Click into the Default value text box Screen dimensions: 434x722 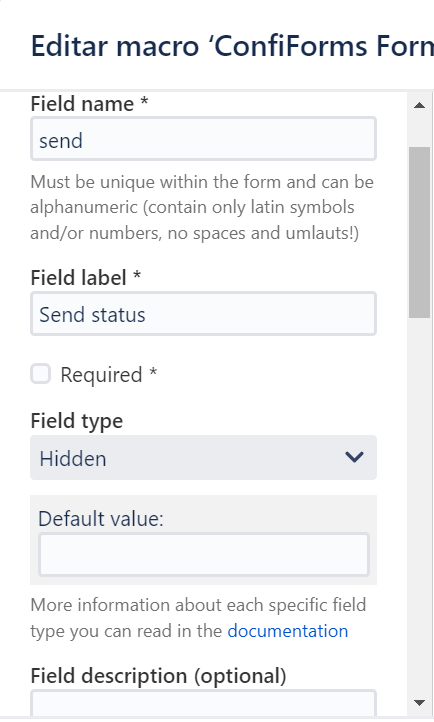click(203, 554)
